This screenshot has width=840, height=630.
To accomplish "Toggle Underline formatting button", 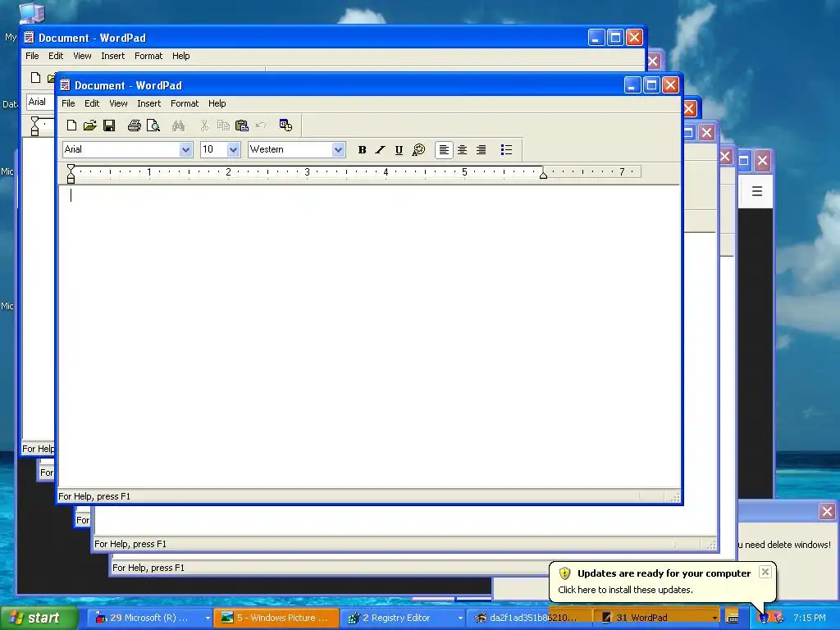I will [x=399, y=150].
